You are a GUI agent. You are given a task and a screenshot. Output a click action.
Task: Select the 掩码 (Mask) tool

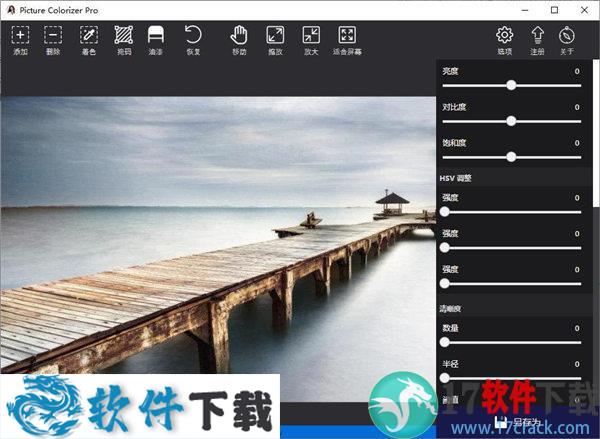123,36
